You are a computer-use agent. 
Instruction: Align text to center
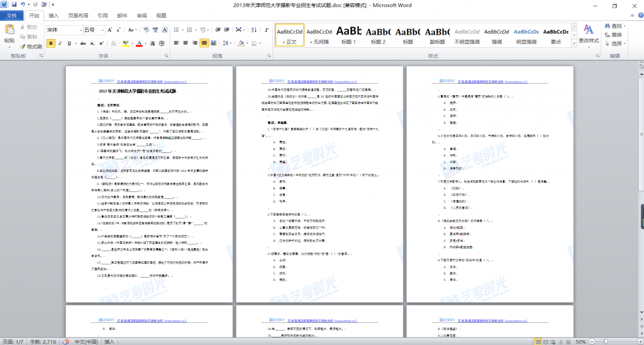coord(184,43)
